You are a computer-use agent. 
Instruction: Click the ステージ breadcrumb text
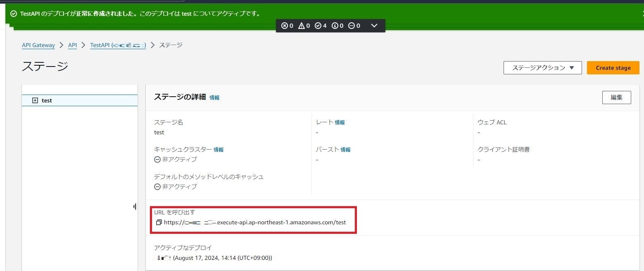(x=171, y=45)
